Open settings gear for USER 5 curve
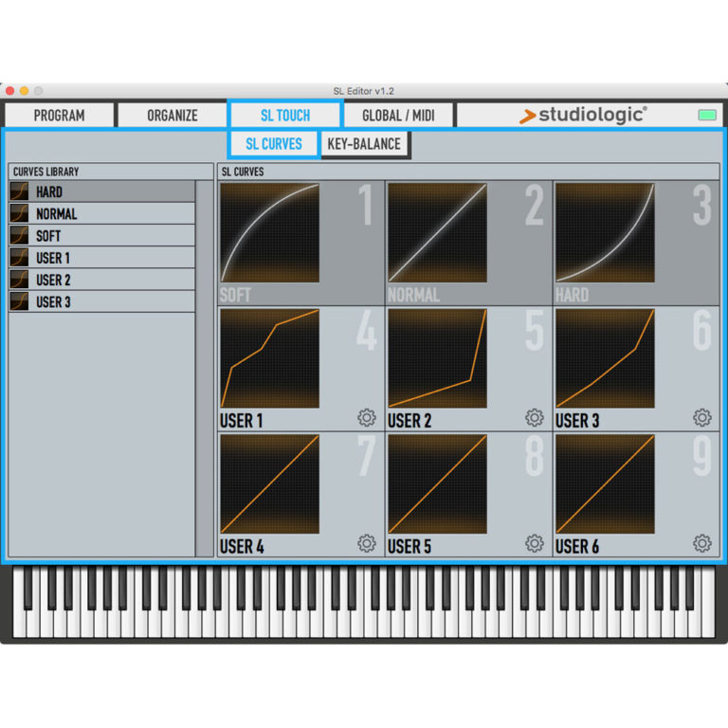 click(534, 543)
